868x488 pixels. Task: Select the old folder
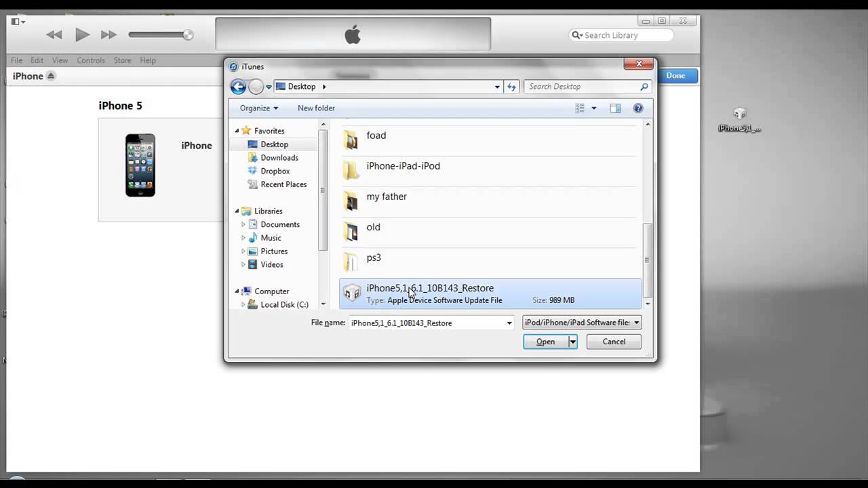pyautogui.click(x=490, y=232)
